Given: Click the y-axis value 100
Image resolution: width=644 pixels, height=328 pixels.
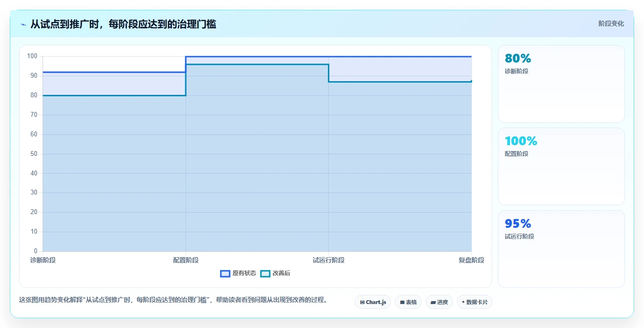Looking at the screenshot, I should click(32, 56).
